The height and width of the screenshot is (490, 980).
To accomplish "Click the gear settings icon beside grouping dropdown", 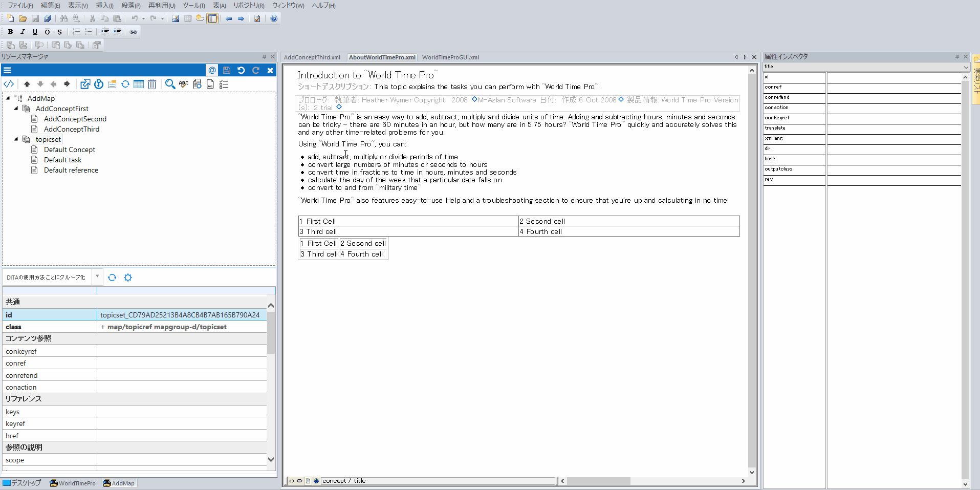I will pos(128,278).
